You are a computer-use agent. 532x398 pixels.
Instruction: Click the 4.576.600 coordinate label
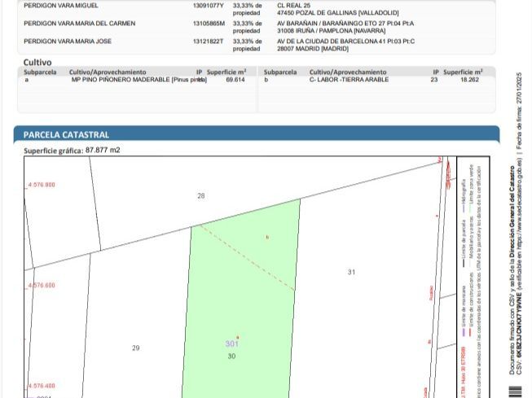(x=42, y=286)
